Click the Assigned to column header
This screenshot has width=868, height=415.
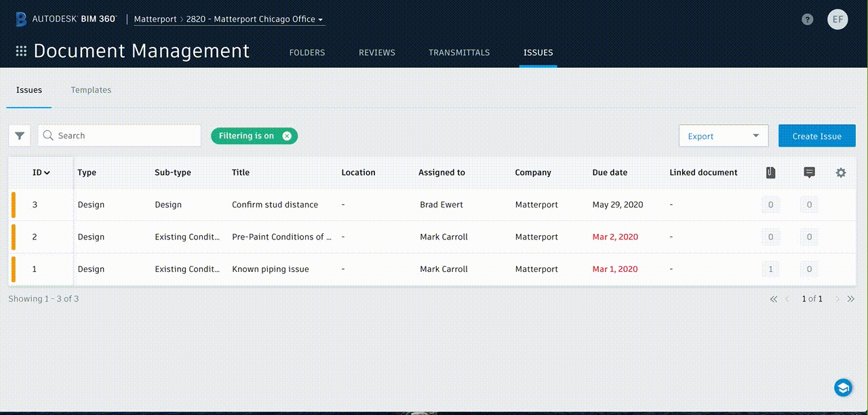(x=441, y=173)
